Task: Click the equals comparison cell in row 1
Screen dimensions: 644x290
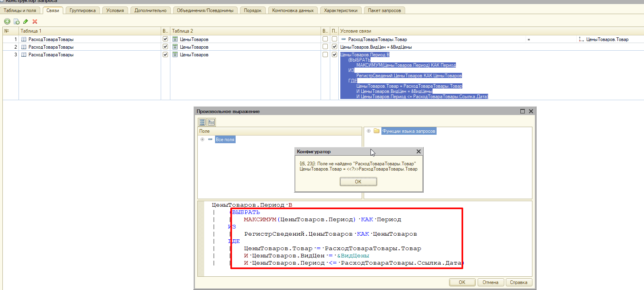Action: coord(551,39)
